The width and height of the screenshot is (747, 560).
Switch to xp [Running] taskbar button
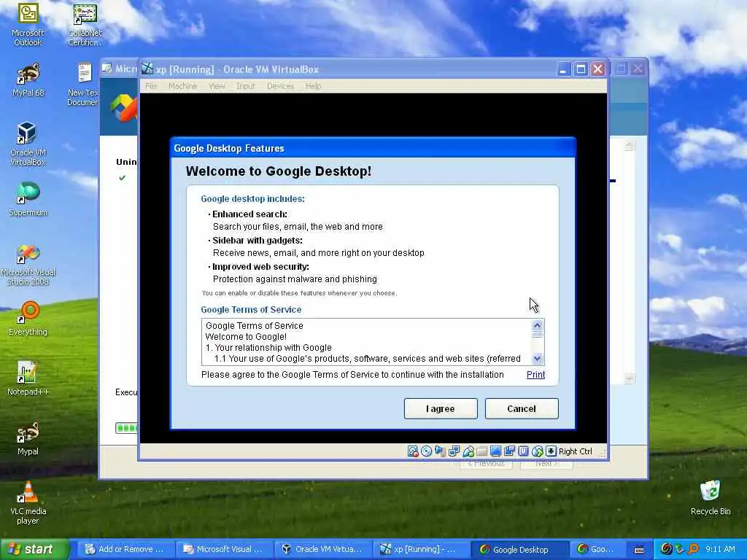(421, 549)
